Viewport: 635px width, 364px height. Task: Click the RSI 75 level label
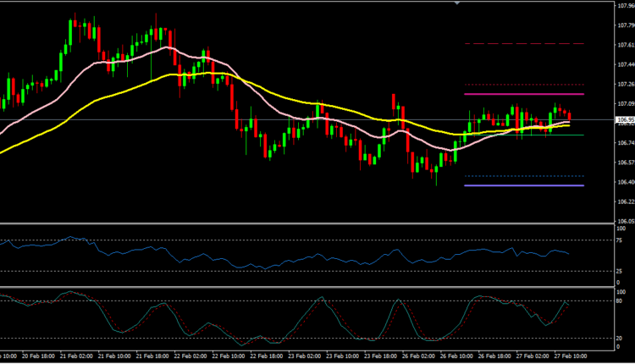tap(622, 240)
